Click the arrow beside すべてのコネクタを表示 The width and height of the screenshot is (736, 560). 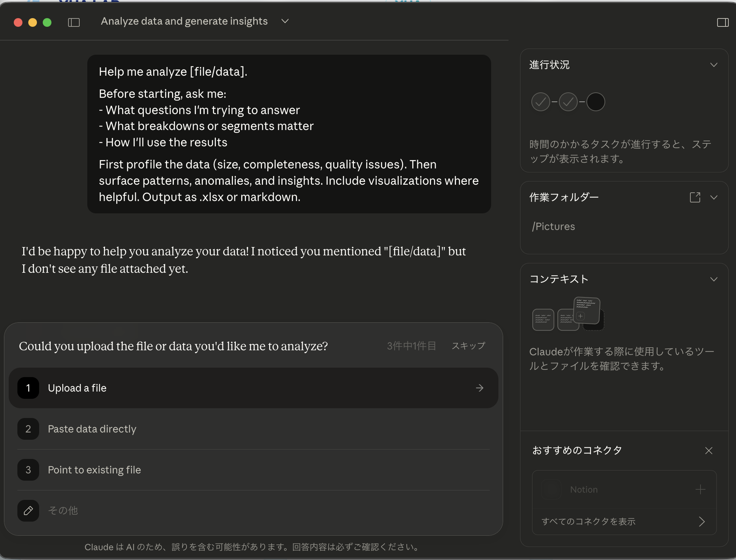click(701, 522)
